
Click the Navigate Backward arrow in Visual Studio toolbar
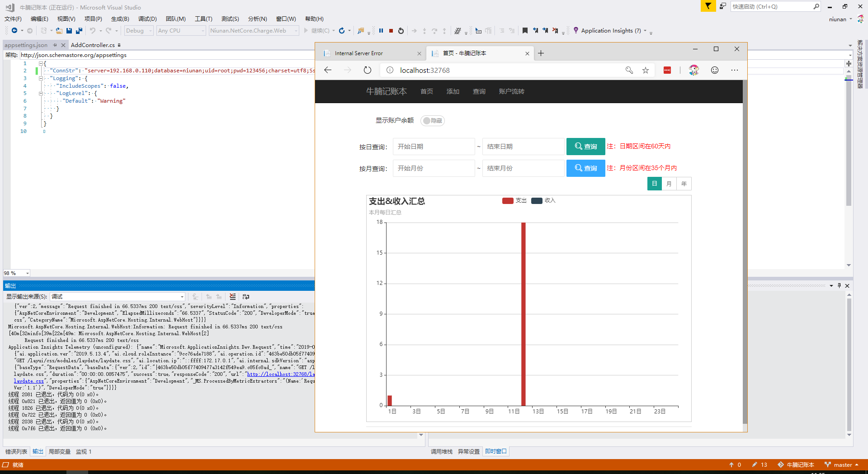coord(14,31)
